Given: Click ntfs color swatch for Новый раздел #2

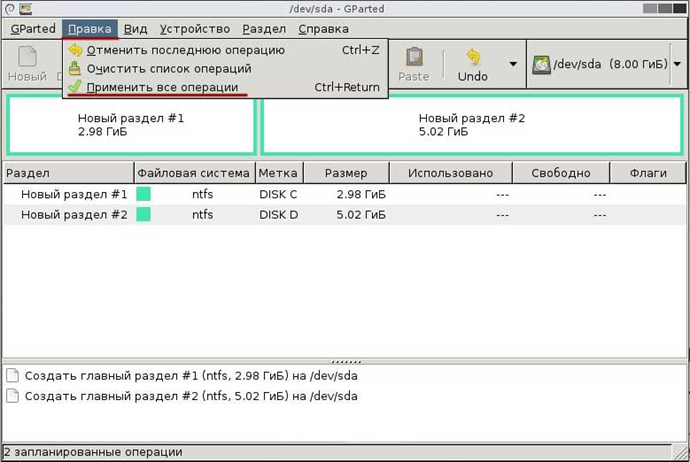Looking at the screenshot, I should click(x=144, y=214).
